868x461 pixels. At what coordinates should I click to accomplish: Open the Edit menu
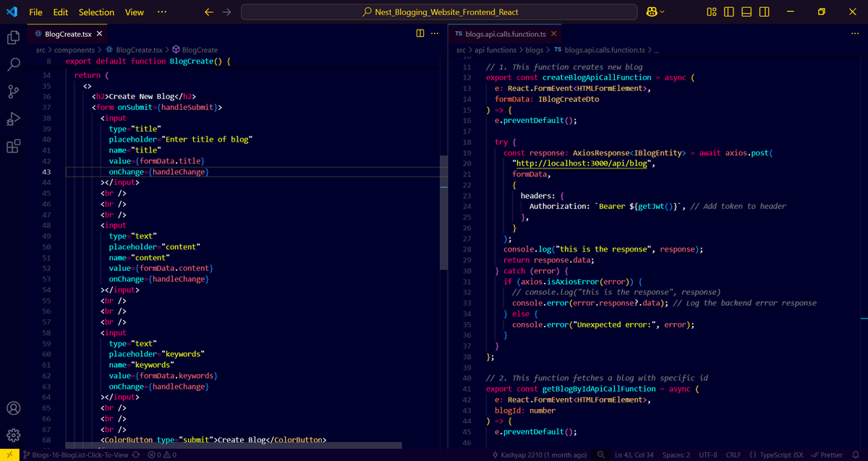tap(61, 12)
